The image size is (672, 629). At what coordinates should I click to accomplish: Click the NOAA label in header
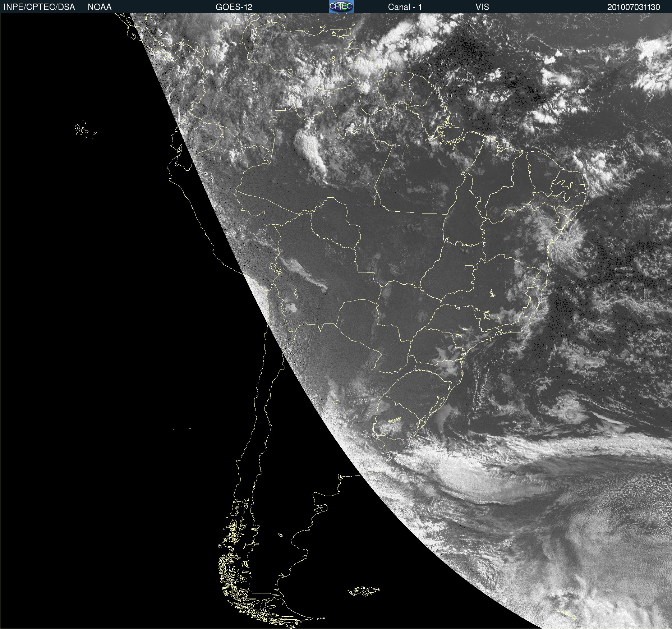point(100,7)
